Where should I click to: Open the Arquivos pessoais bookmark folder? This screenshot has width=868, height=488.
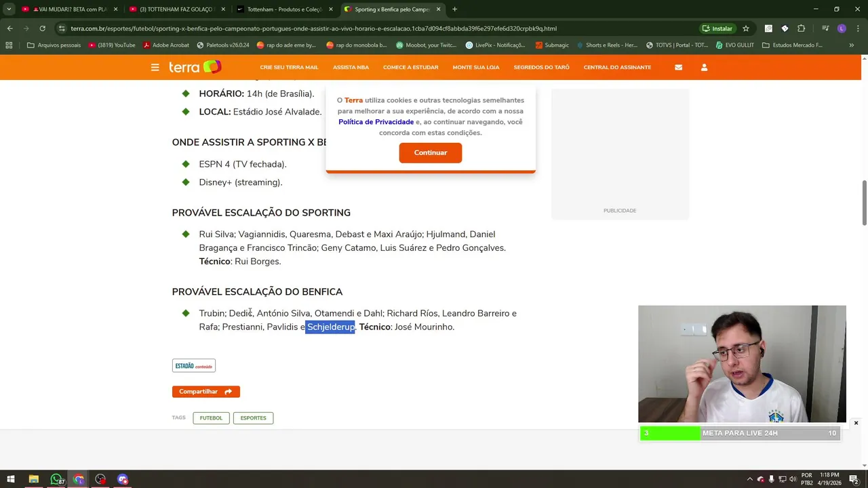(x=54, y=45)
